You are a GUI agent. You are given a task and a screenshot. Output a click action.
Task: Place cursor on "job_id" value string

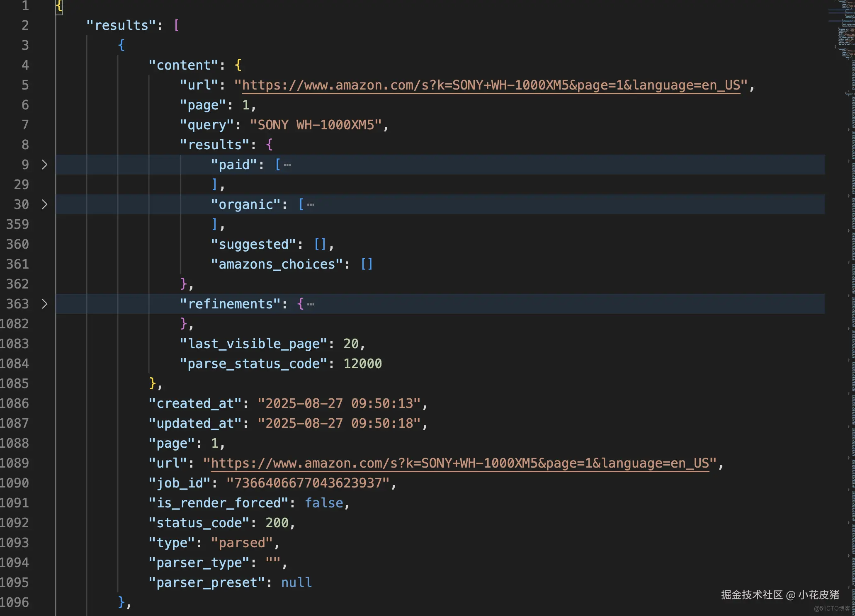click(308, 483)
